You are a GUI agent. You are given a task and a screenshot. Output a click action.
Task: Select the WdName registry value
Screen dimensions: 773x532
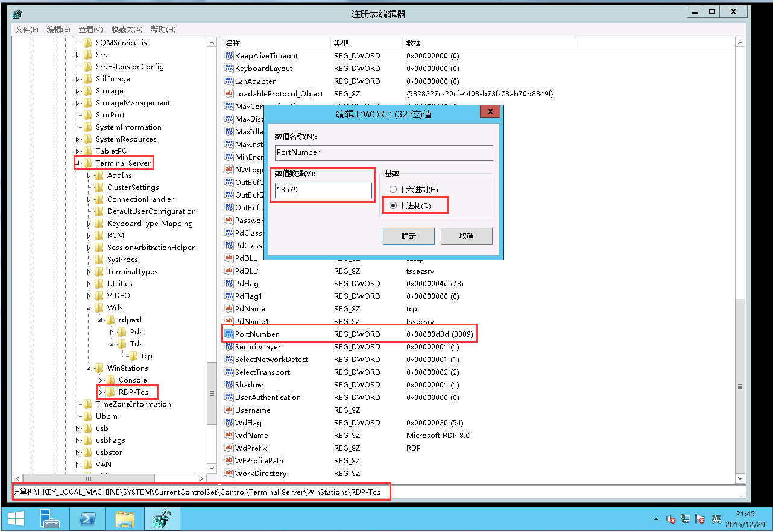pos(251,435)
